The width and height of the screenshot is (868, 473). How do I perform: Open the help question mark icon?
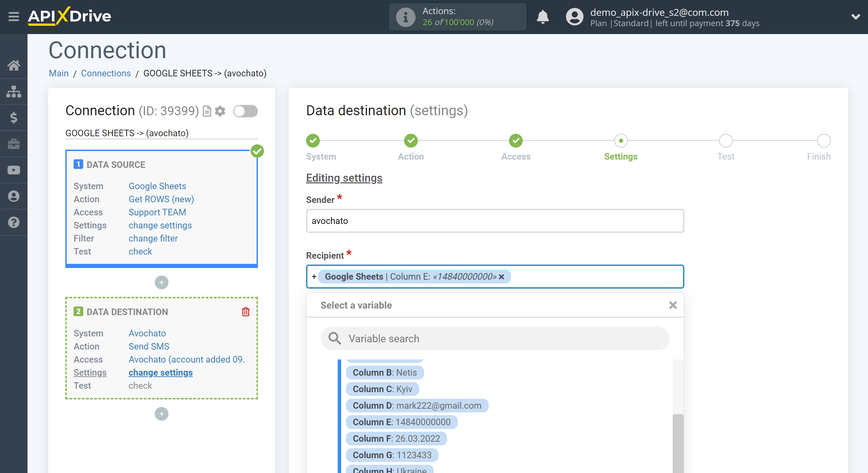(14, 222)
